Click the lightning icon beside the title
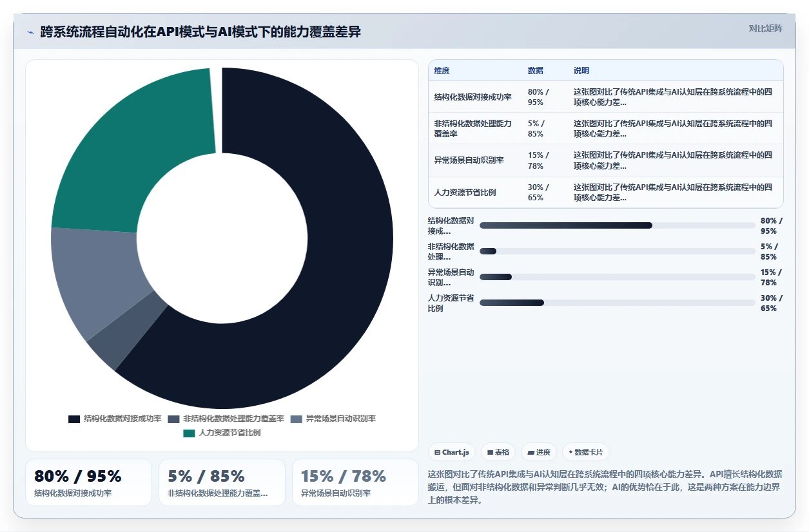The height and width of the screenshot is (532, 809). pos(30,32)
